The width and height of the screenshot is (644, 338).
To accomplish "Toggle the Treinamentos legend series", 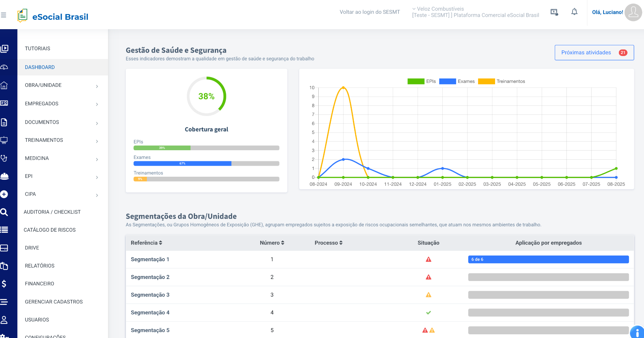I will point(501,81).
